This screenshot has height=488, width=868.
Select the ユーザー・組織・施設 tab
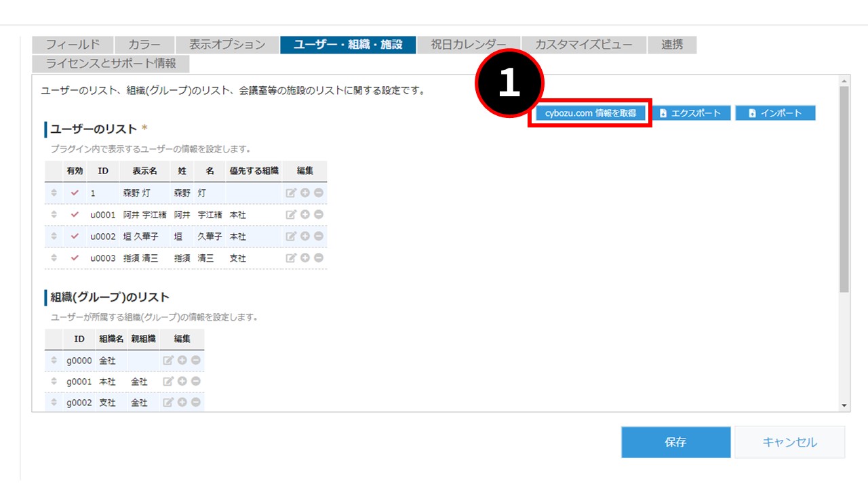pyautogui.click(x=348, y=45)
